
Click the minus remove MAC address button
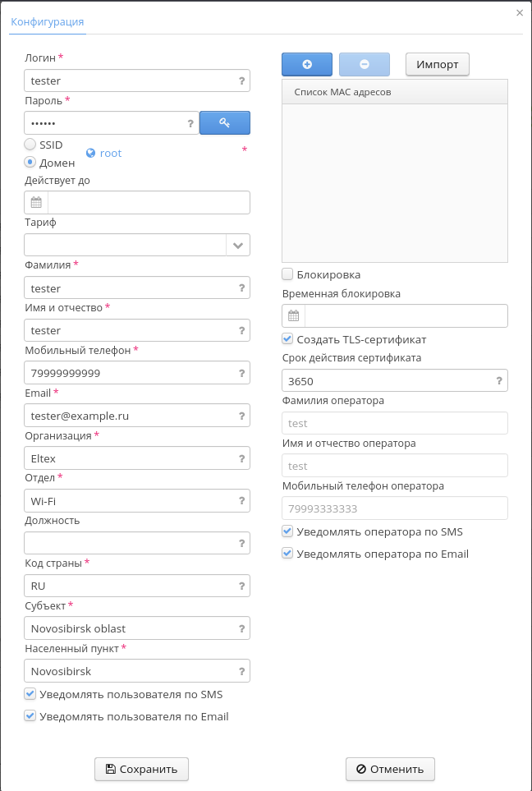pyautogui.click(x=364, y=64)
